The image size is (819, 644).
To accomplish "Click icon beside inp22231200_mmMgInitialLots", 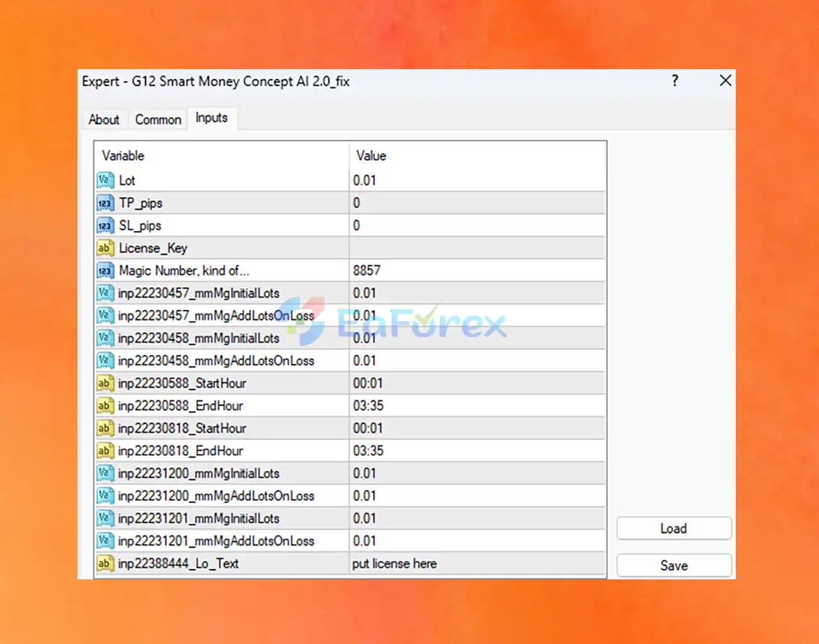I will pos(105,473).
